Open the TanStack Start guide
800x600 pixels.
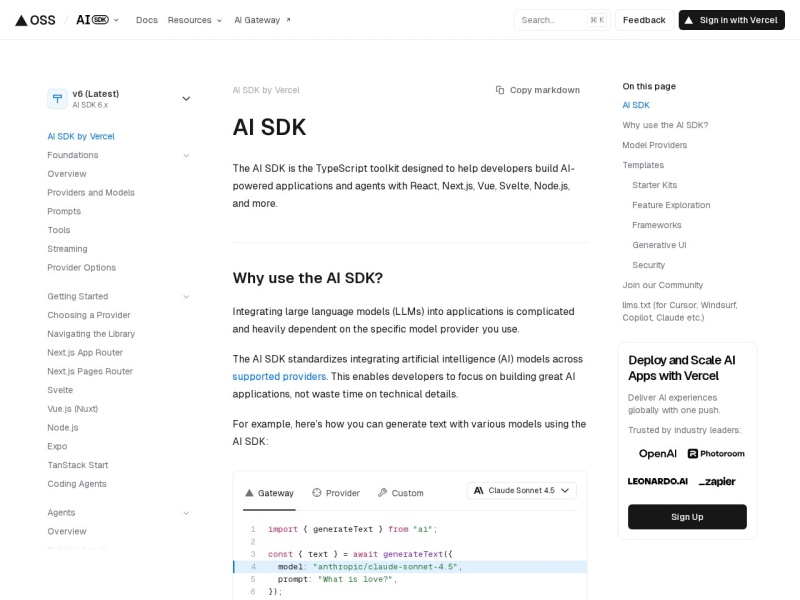(78, 465)
